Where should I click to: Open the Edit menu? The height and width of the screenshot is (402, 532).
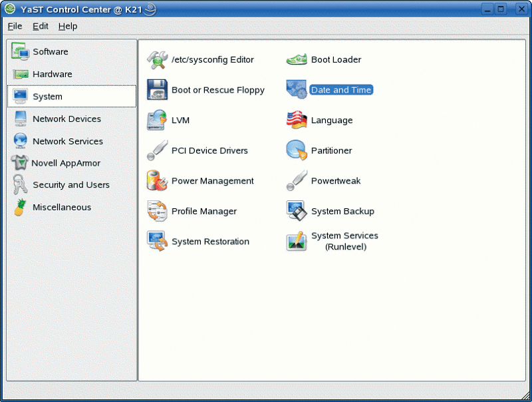pos(41,26)
